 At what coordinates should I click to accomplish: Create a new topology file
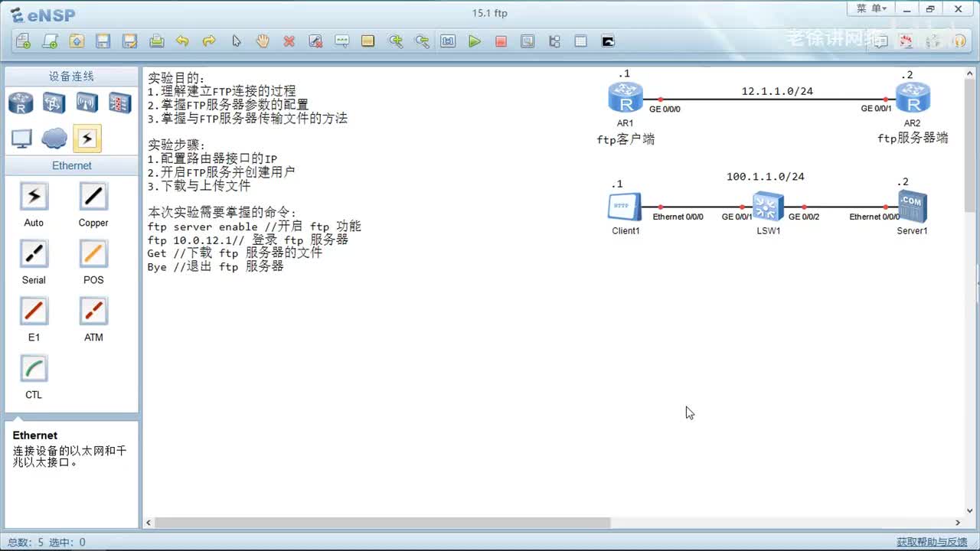(23, 41)
